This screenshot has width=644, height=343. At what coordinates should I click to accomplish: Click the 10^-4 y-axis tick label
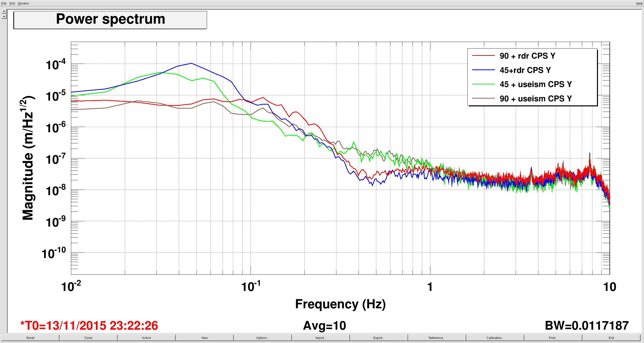(56, 64)
